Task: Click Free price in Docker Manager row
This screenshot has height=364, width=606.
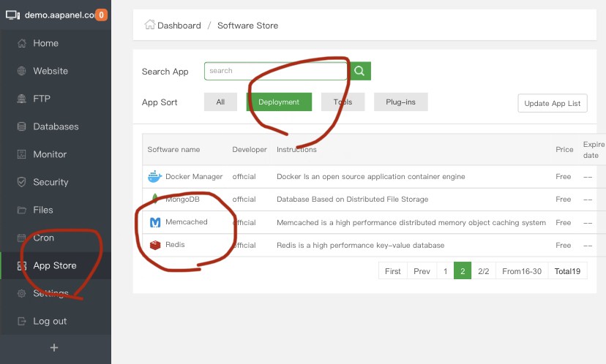Action: (563, 176)
